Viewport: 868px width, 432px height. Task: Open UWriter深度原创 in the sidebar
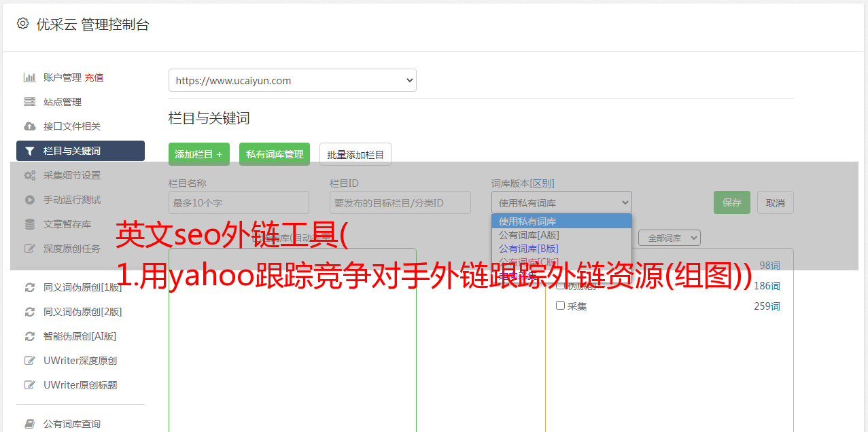(80, 361)
